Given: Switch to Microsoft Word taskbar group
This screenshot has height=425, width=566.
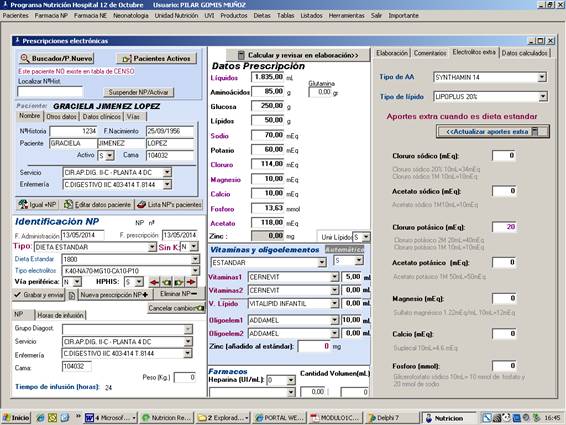Looking at the screenshot, I should 110,418.
